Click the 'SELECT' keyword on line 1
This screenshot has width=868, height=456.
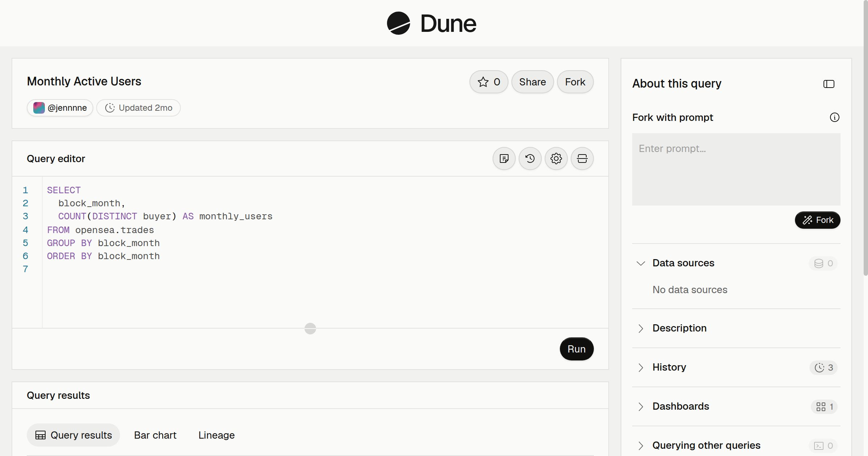[x=64, y=190]
